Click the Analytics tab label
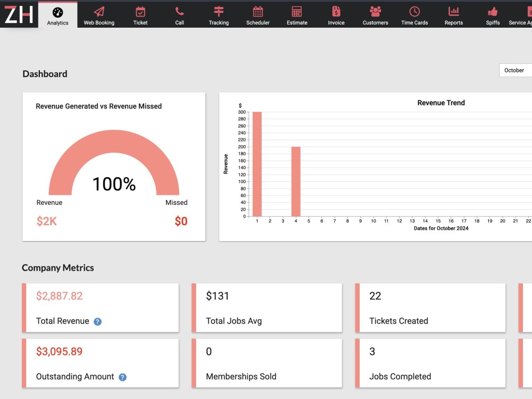Image resolution: width=532 pixels, height=399 pixels. coord(57,23)
